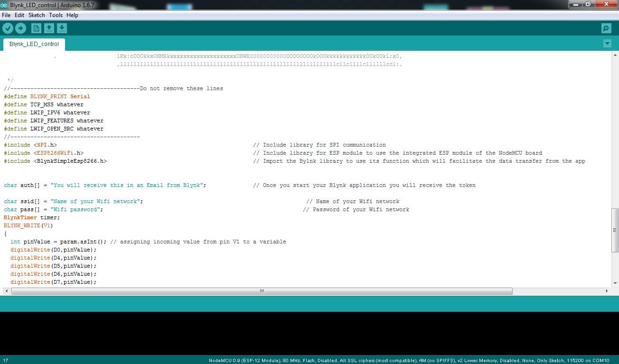619x364 pixels.
Task: Save the sketch with the down-arrow icon
Action: click(62, 28)
